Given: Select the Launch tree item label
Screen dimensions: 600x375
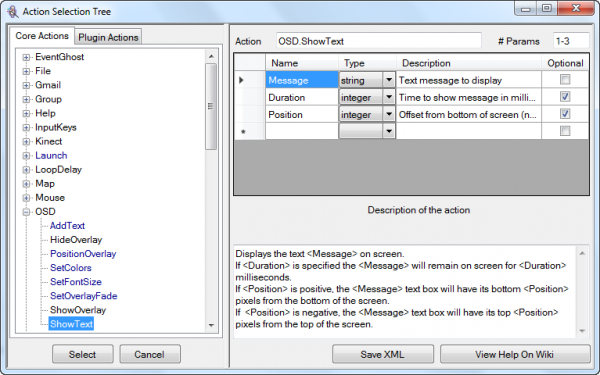Looking at the screenshot, I should (x=51, y=156).
